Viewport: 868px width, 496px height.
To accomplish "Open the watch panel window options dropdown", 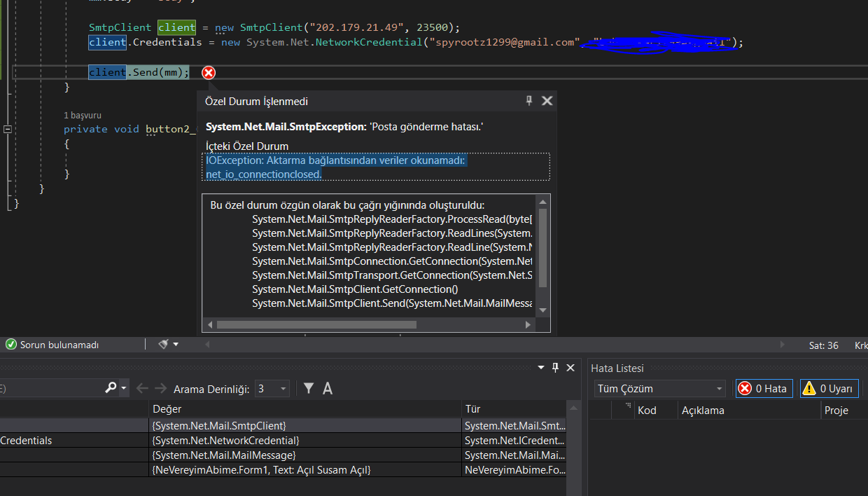I will [540, 368].
